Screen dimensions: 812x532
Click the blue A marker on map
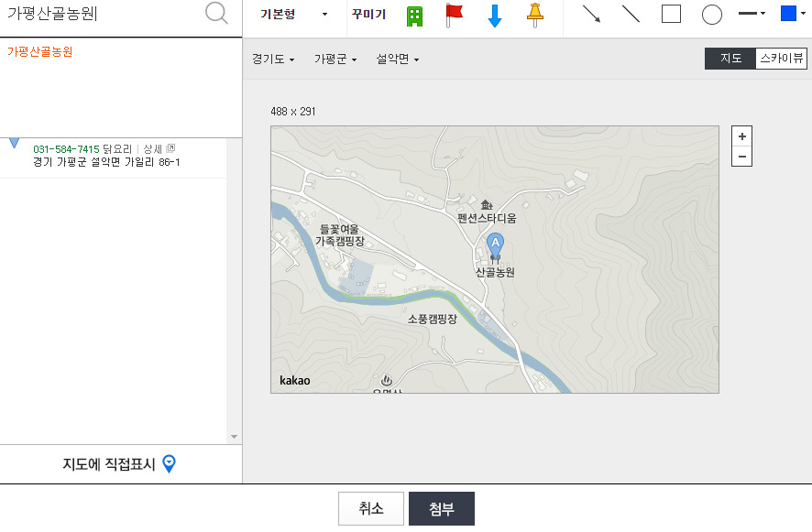coord(495,245)
